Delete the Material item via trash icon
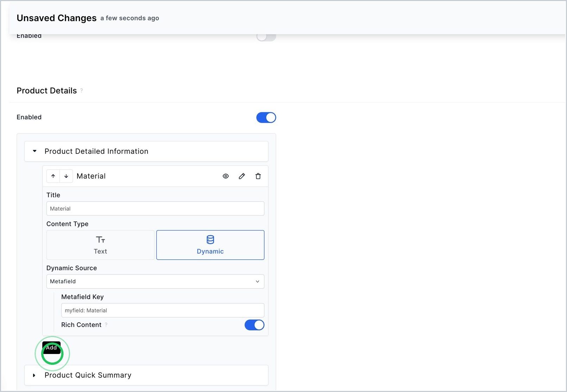The width and height of the screenshot is (567, 392). pos(258,176)
